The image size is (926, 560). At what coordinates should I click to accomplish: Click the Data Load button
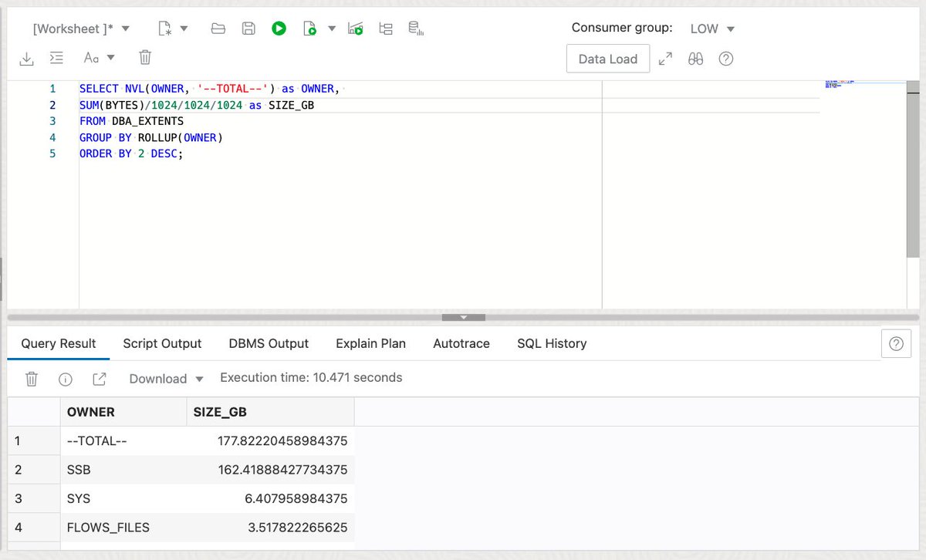608,59
